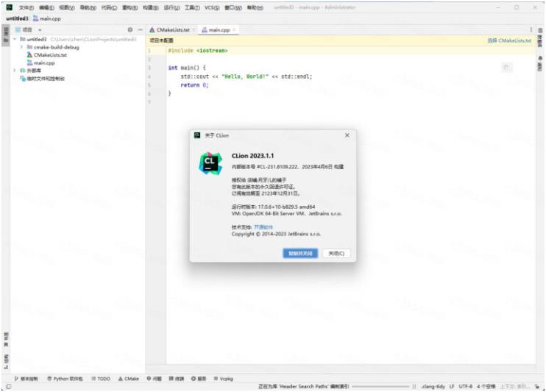Close the main.cpp editor tab

(234, 30)
